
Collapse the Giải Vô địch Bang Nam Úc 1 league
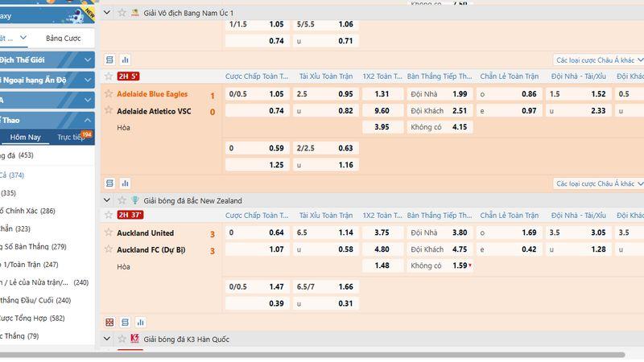pyautogui.click(x=107, y=13)
